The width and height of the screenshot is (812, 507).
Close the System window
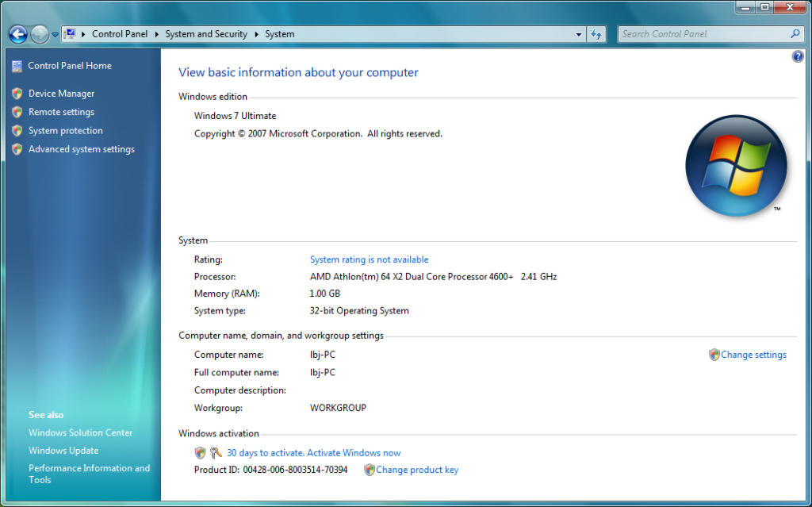[791, 6]
